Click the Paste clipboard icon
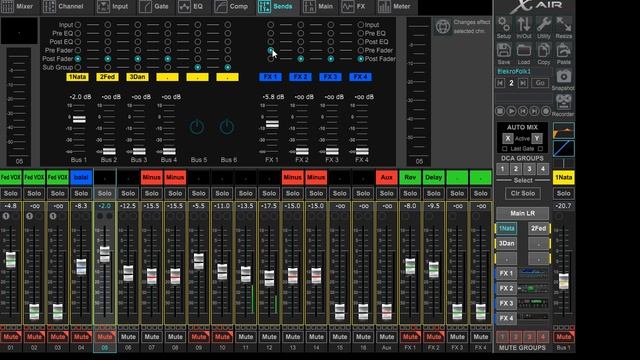 564,51
